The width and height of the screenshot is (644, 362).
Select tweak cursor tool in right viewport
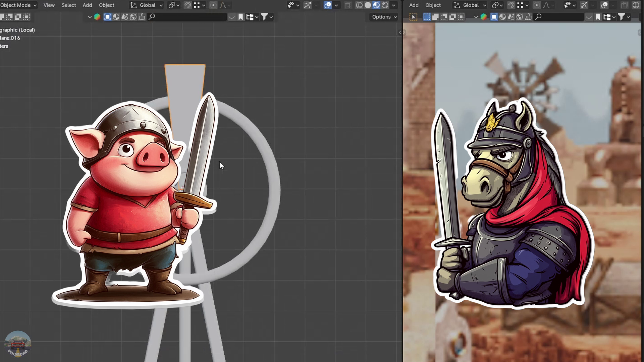[413, 17]
